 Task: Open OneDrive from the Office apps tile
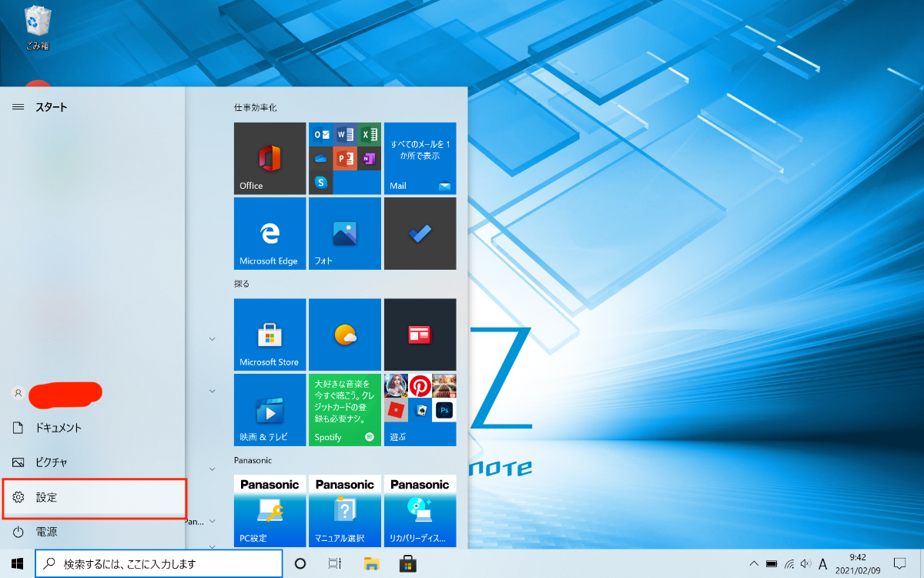tap(320, 158)
